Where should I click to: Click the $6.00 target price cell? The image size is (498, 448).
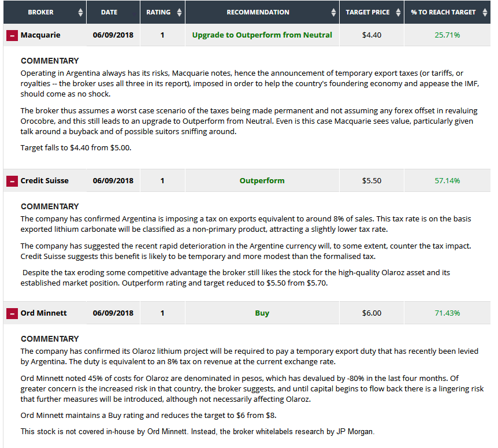371,313
